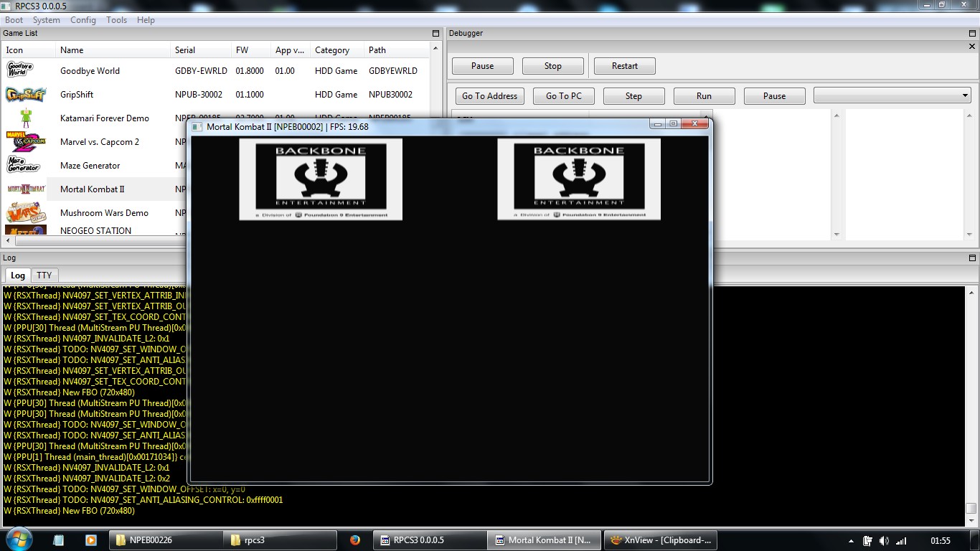980x551 pixels.
Task: Click the Log panel vertical scrollbar
Action: 971,402
